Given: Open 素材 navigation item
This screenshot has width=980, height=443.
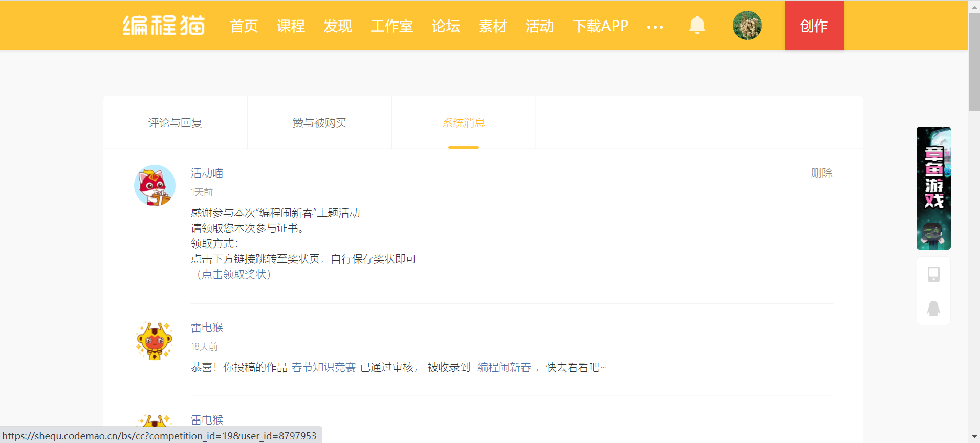Looking at the screenshot, I should tap(493, 26).
